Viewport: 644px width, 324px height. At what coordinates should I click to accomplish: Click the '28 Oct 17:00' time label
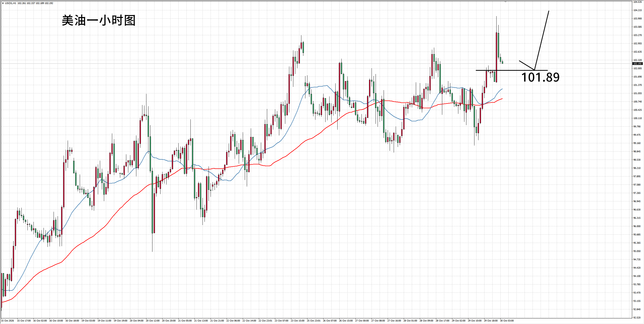(442, 321)
